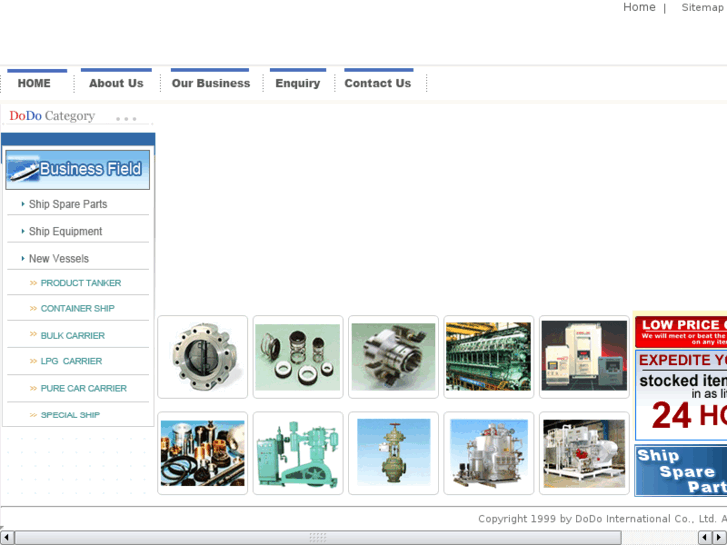Go to About Us page
The image size is (727, 545).
(116, 83)
